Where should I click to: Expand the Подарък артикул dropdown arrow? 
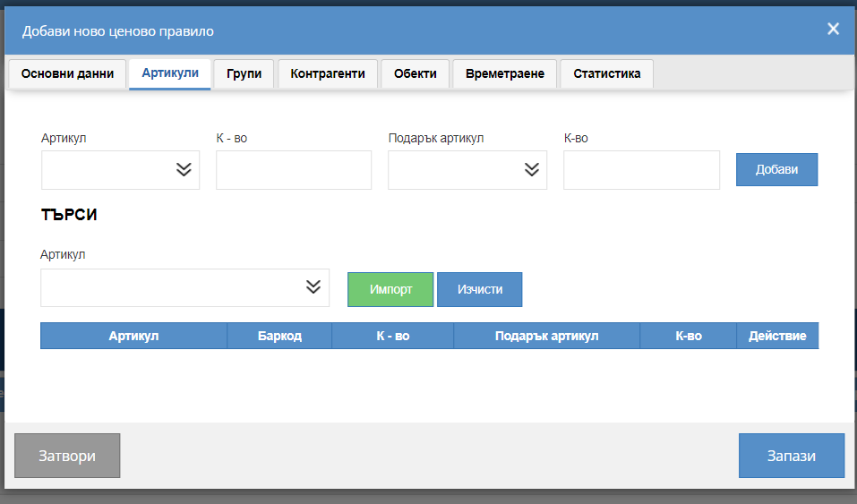532,169
